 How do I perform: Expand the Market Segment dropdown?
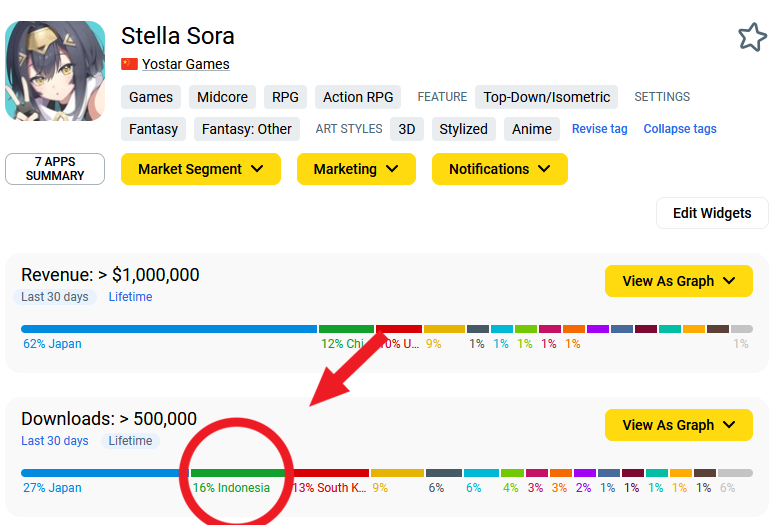(x=201, y=169)
